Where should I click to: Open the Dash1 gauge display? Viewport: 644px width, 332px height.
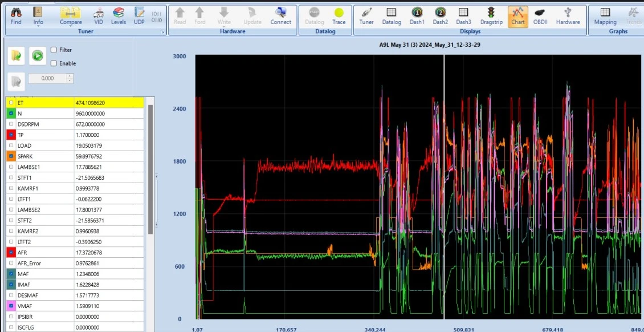(417, 15)
